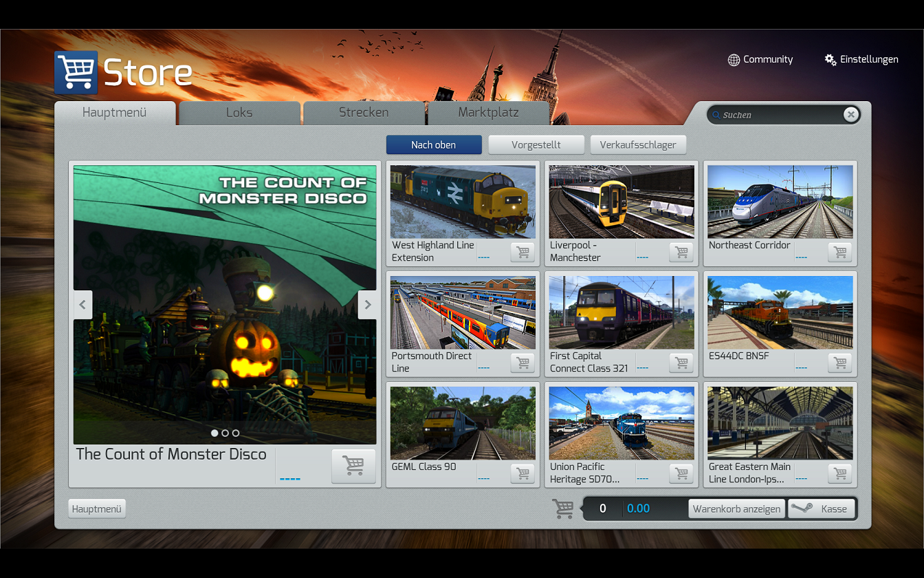This screenshot has width=924, height=578.
Task: Add Union Pacific Heritage SD70 to cart
Action: 681,474
